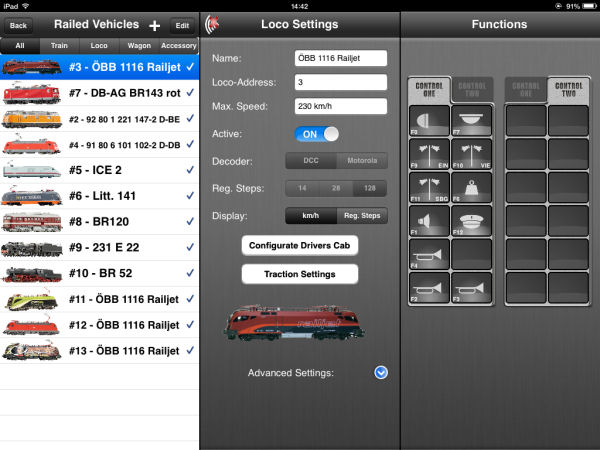Toggle the checkmark on #6 Litt. 141
Image resolution: width=600 pixels, height=450 pixels.
190,196
